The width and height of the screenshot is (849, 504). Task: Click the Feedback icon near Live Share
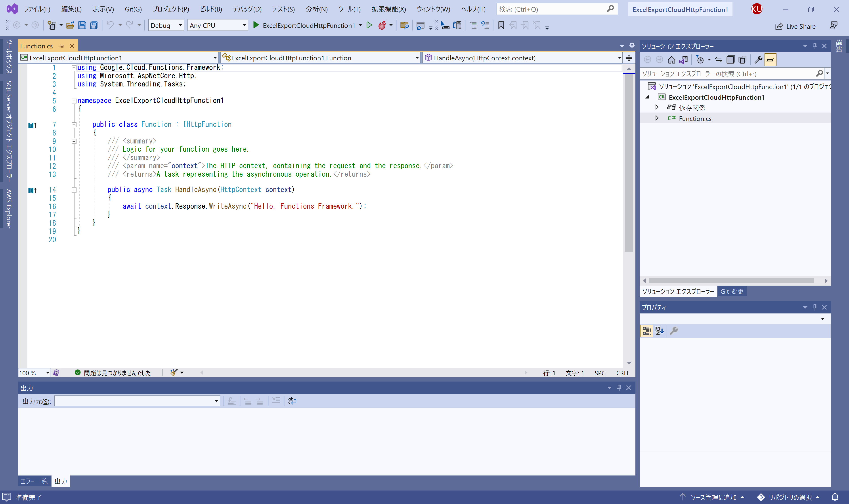[833, 26]
